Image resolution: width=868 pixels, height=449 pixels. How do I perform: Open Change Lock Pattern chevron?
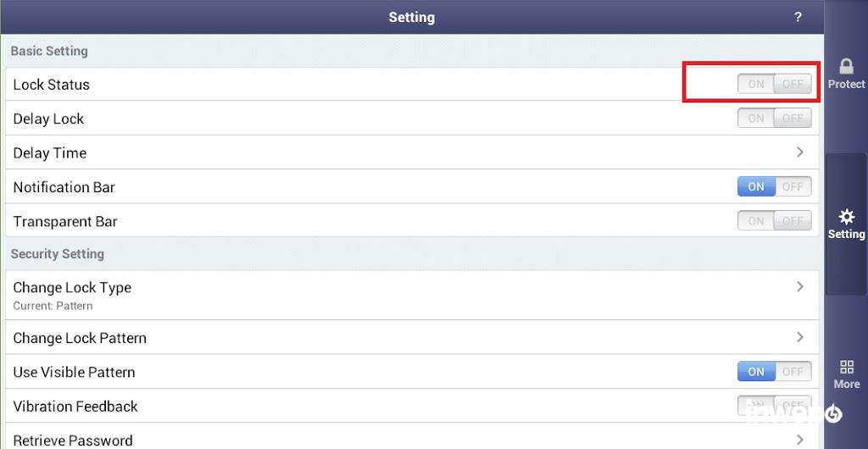point(799,337)
